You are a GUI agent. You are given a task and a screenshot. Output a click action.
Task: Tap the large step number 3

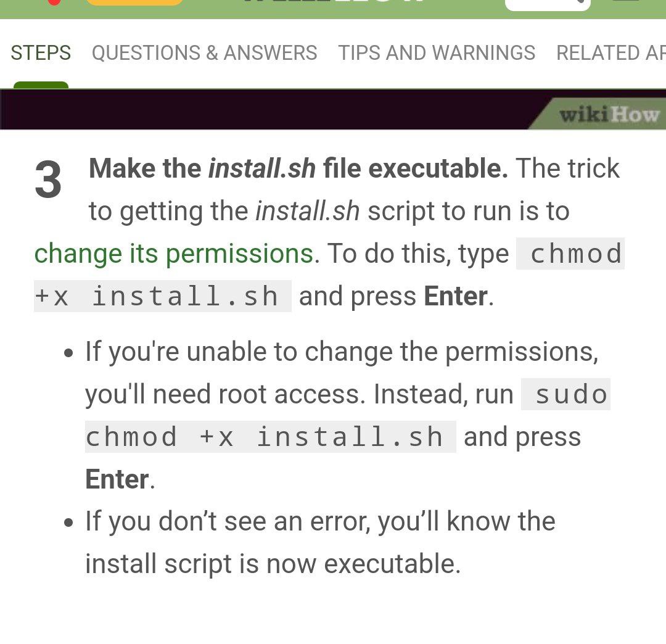tap(48, 180)
